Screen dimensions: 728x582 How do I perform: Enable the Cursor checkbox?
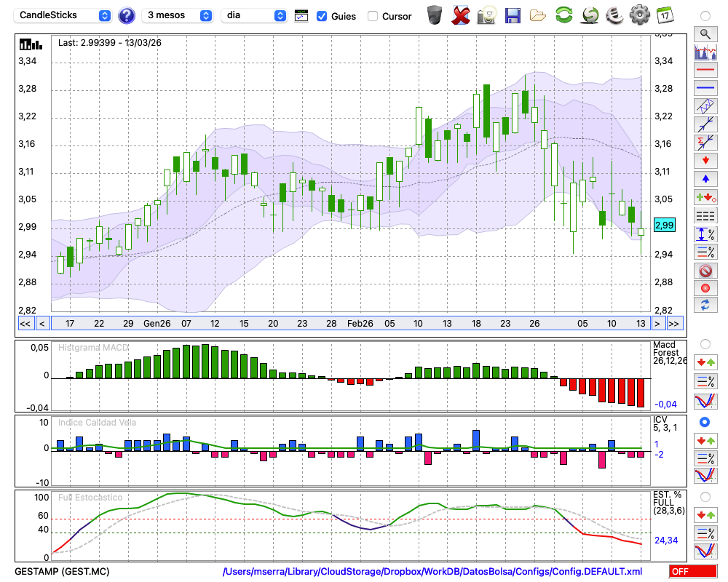pyautogui.click(x=373, y=16)
